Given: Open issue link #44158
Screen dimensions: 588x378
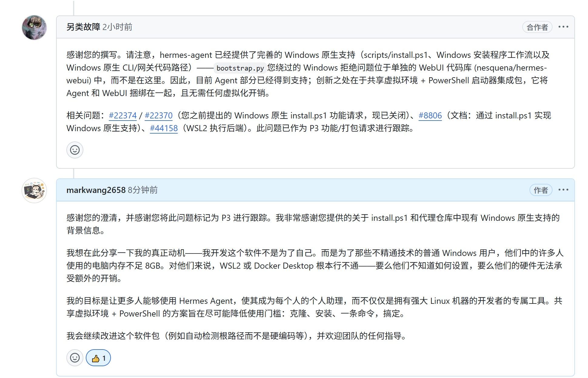Looking at the screenshot, I should coord(164,128).
